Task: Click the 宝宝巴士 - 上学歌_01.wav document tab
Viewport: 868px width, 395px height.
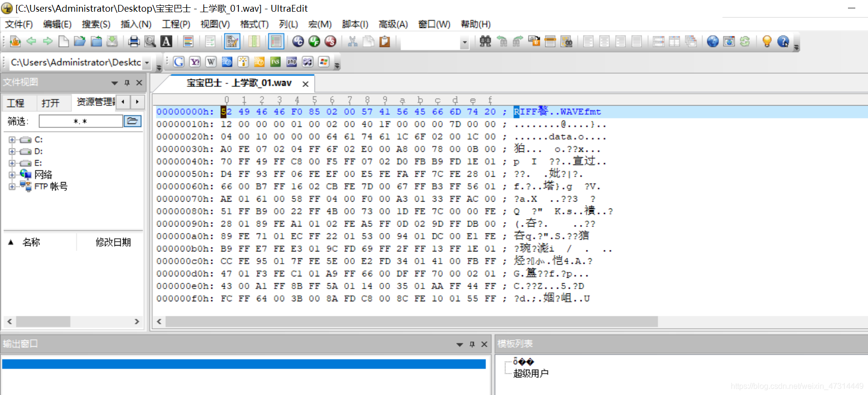Action: pos(239,83)
